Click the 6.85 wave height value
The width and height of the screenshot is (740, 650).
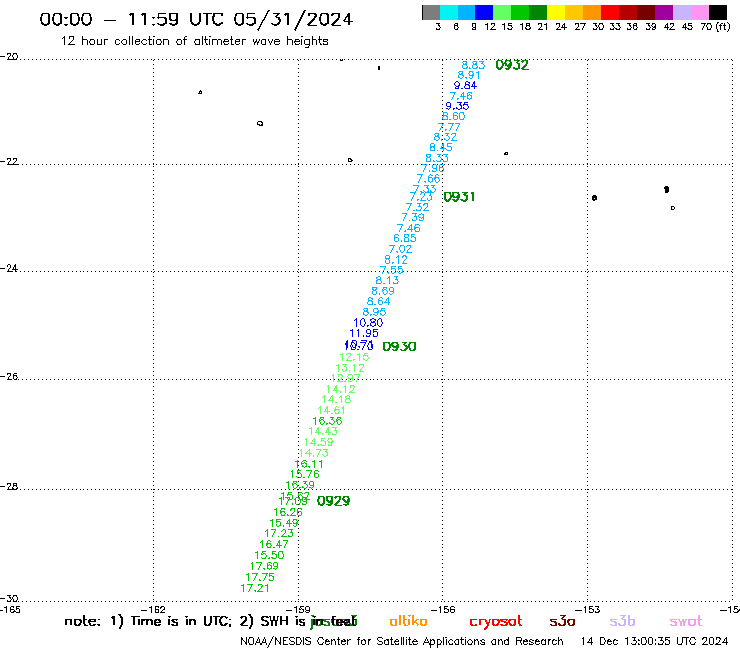pos(404,238)
